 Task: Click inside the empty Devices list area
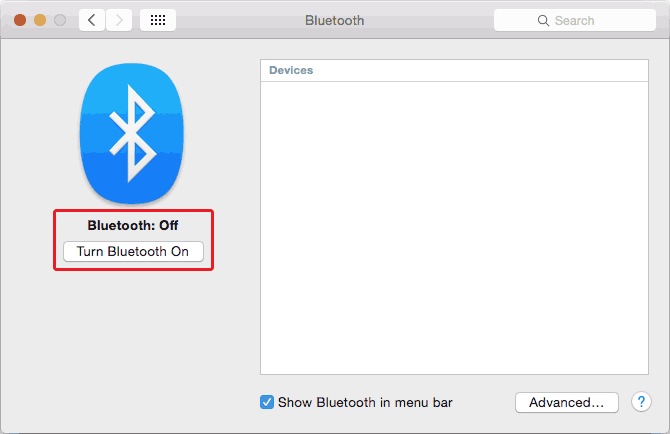click(x=454, y=228)
